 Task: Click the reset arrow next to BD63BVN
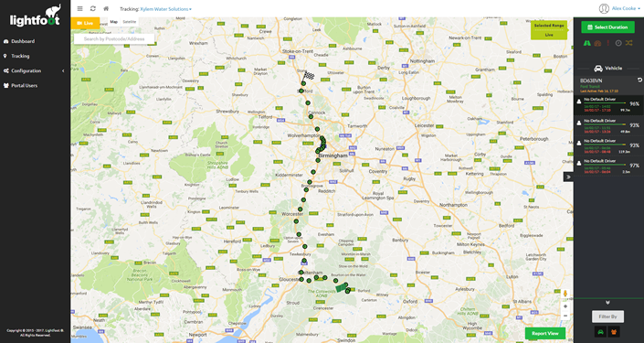(639, 80)
